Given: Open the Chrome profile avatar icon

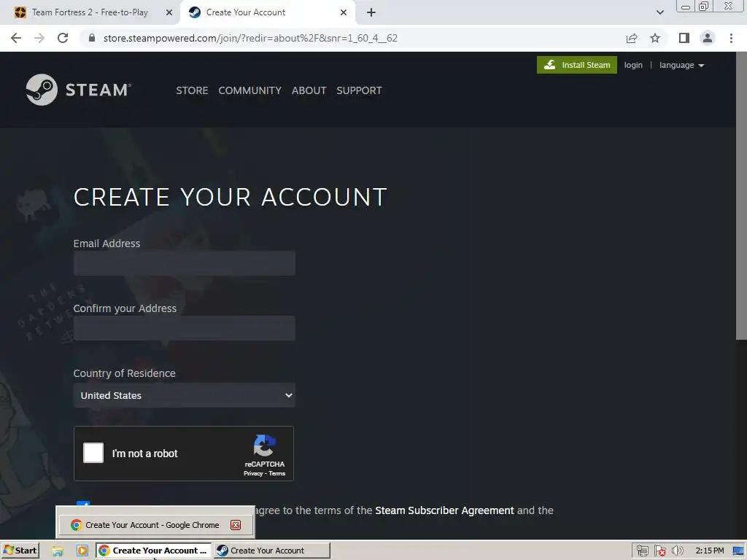Looking at the screenshot, I should pyautogui.click(x=708, y=38).
